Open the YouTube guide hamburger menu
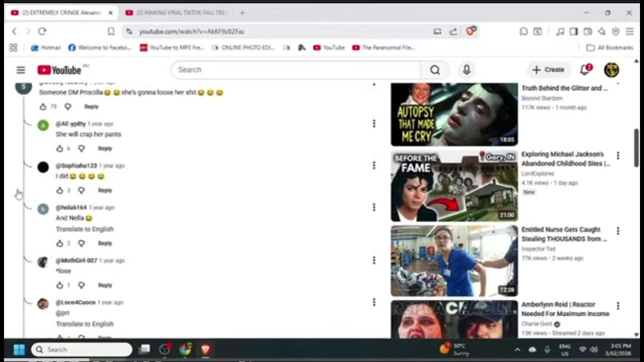This screenshot has height=362, width=644. pos(21,70)
